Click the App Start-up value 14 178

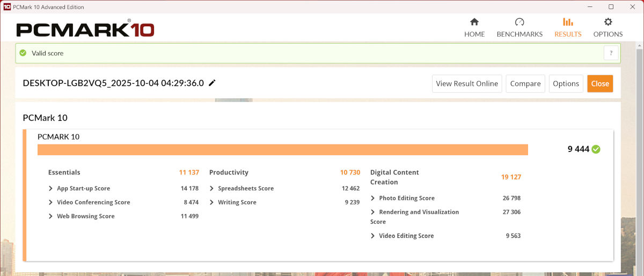click(189, 188)
